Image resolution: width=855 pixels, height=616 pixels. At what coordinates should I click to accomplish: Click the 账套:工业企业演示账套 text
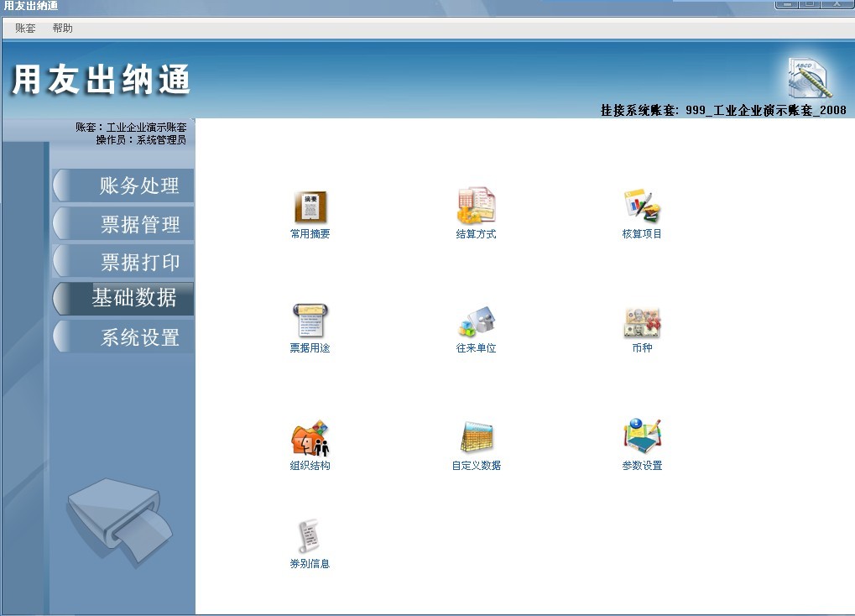coord(131,127)
